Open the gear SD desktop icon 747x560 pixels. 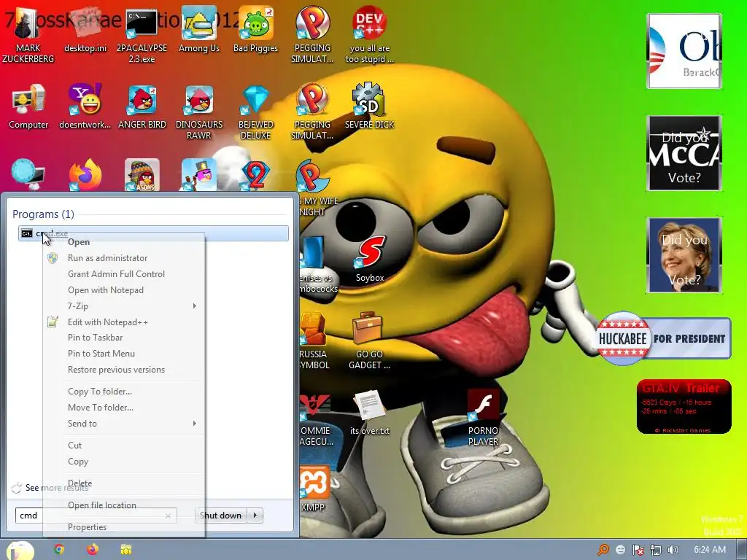pos(369,106)
